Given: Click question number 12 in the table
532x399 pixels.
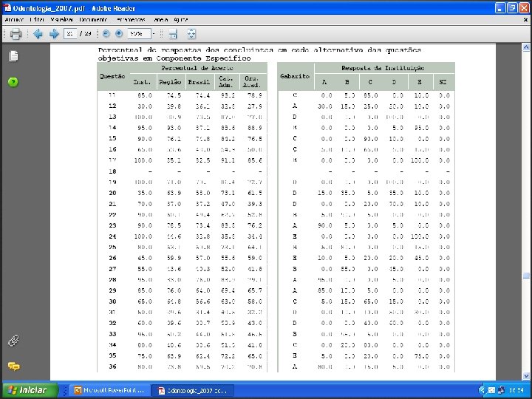Looking at the screenshot, I should (112, 106).
